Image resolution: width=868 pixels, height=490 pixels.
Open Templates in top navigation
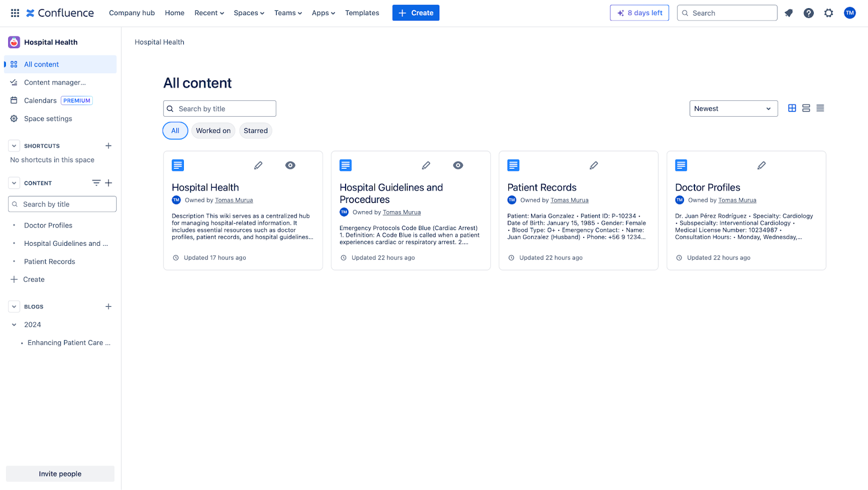(362, 13)
